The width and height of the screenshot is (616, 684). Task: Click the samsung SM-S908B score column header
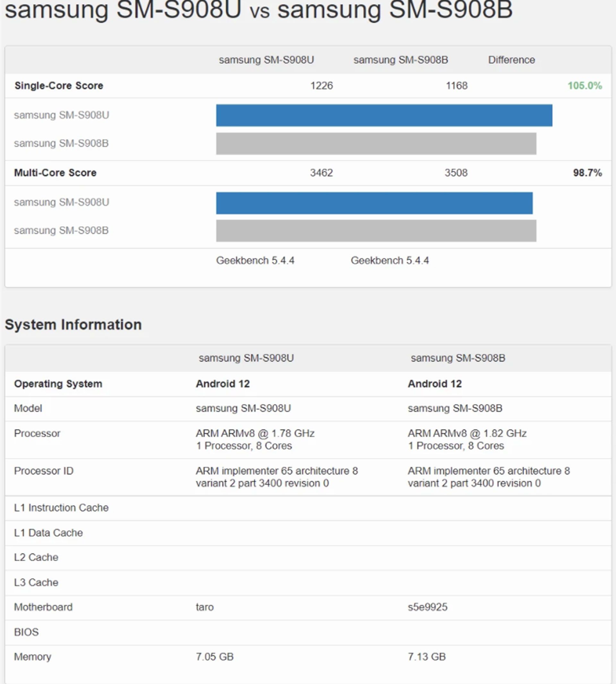pyautogui.click(x=400, y=60)
